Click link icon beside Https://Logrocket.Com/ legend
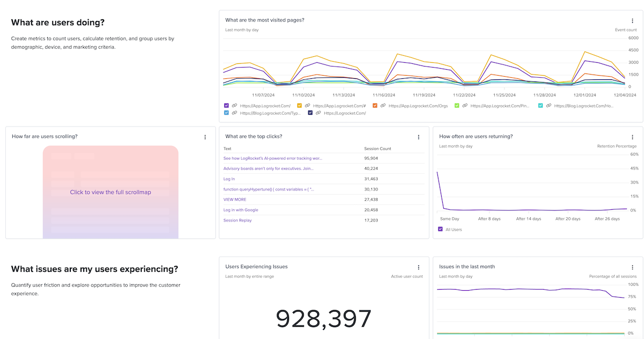Image resolution: width=644 pixels, height=339 pixels. click(x=318, y=113)
